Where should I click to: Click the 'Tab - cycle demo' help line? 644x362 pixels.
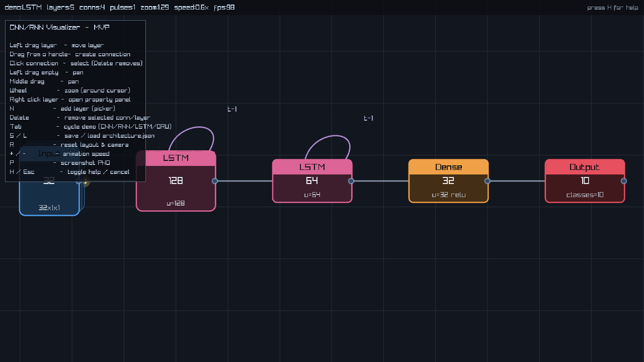pos(91,127)
